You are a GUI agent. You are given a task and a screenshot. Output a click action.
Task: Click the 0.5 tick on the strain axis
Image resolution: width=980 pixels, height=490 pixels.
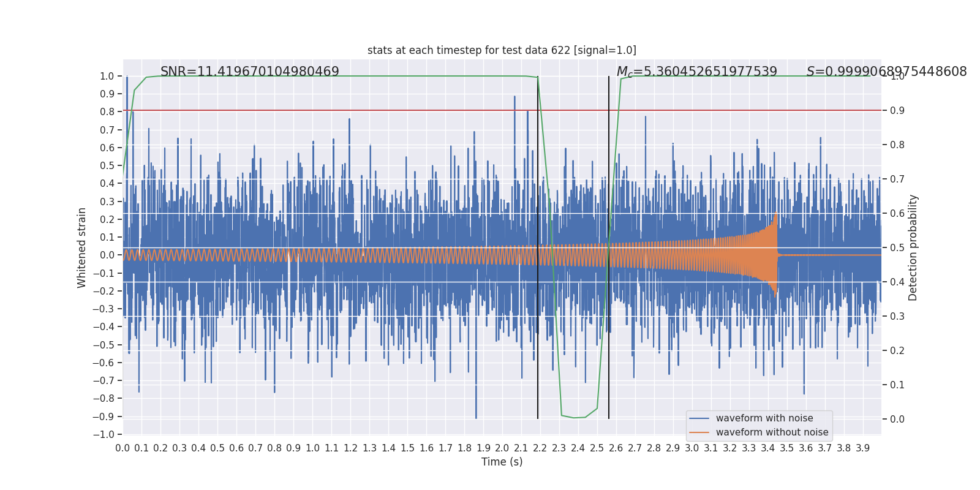pos(107,165)
